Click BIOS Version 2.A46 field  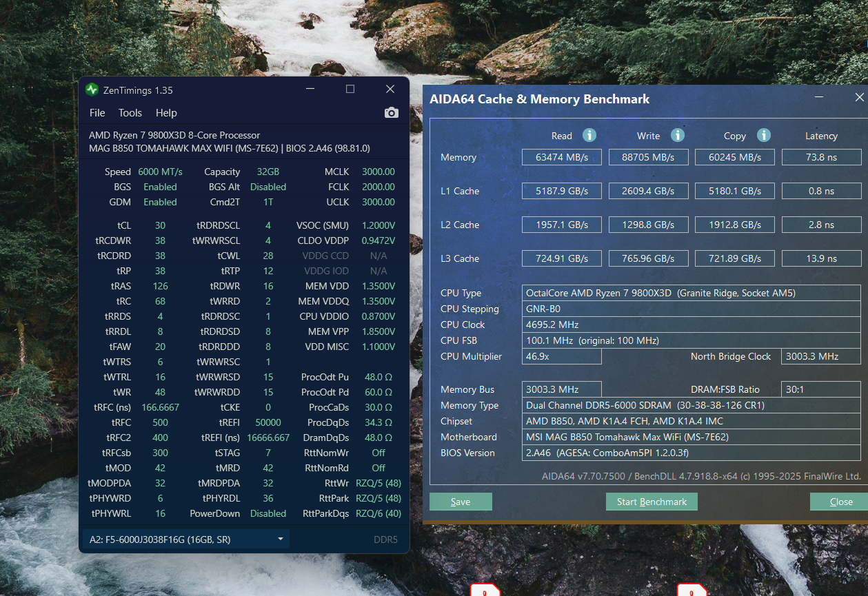click(692, 453)
